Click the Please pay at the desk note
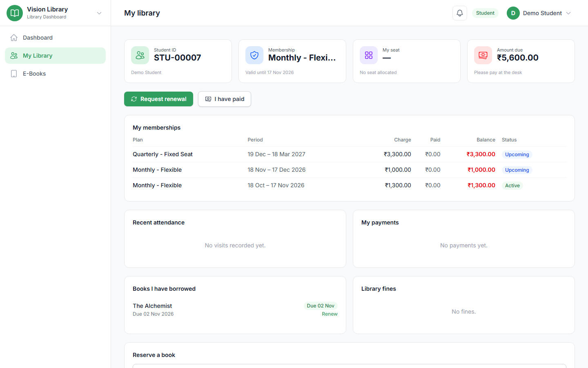The height and width of the screenshot is (368, 588). pyautogui.click(x=498, y=73)
